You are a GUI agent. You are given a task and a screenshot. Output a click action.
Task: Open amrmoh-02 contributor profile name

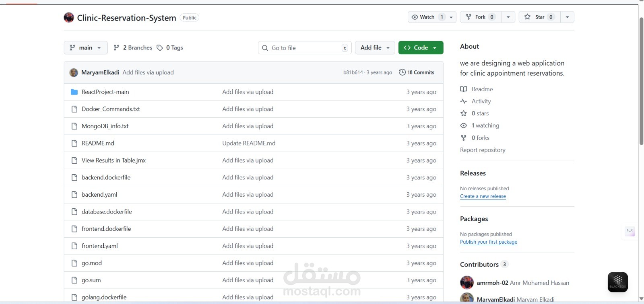pyautogui.click(x=492, y=283)
